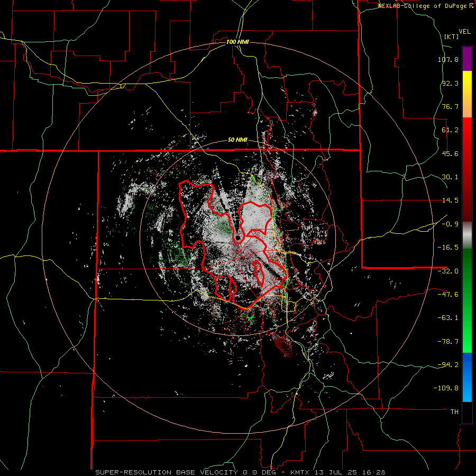Click the 76.7 velocity scale value
The image size is (476, 476).
(450, 106)
